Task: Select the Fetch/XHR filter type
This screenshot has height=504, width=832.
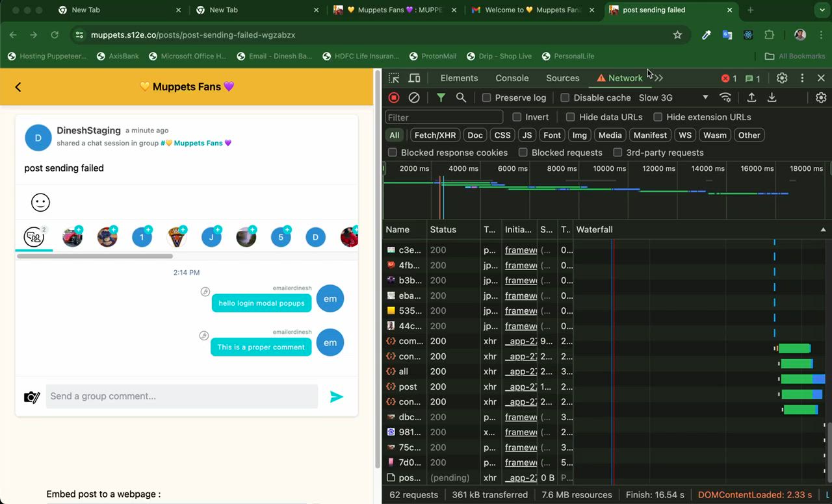Action: [435, 135]
